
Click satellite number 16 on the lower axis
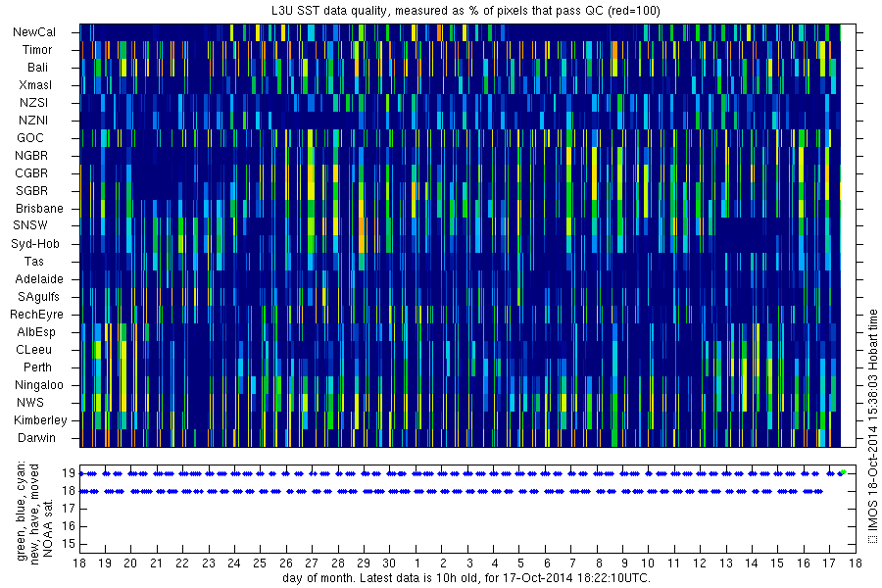point(69,526)
